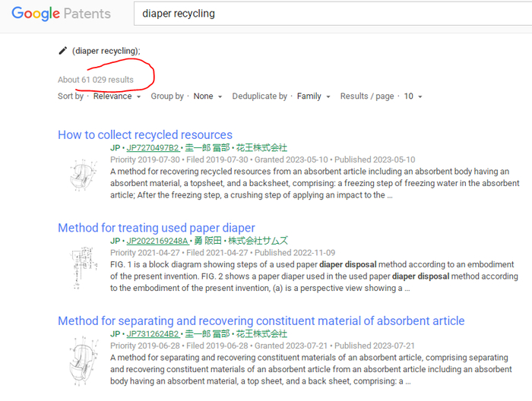Click patent number JP7312624B2 link
The width and height of the screenshot is (532, 401).
153,333
